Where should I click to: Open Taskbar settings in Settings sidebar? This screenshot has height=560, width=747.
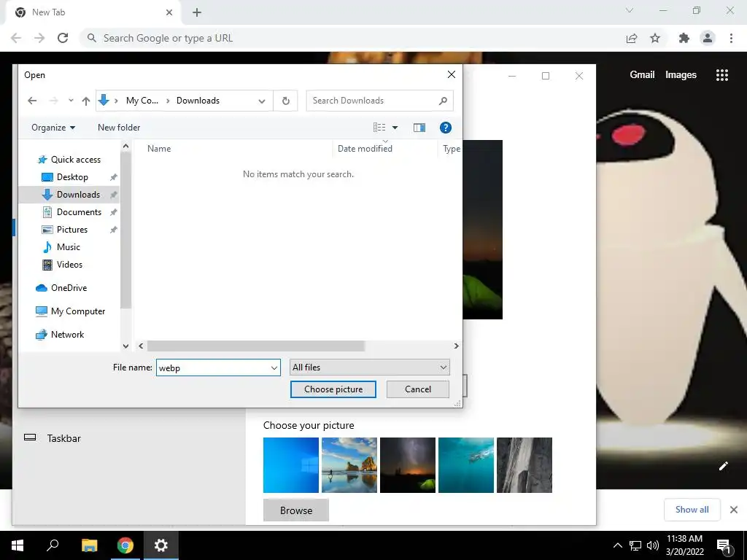tap(64, 438)
